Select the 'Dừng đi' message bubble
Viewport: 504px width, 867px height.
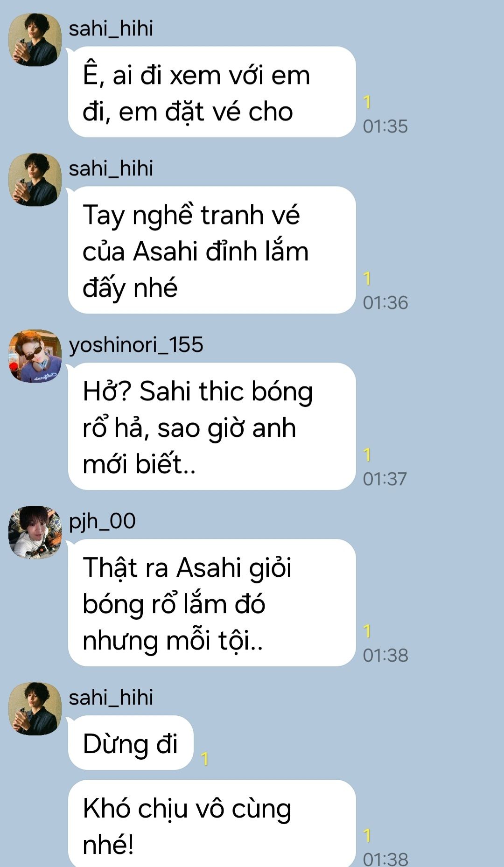[x=131, y=743]
